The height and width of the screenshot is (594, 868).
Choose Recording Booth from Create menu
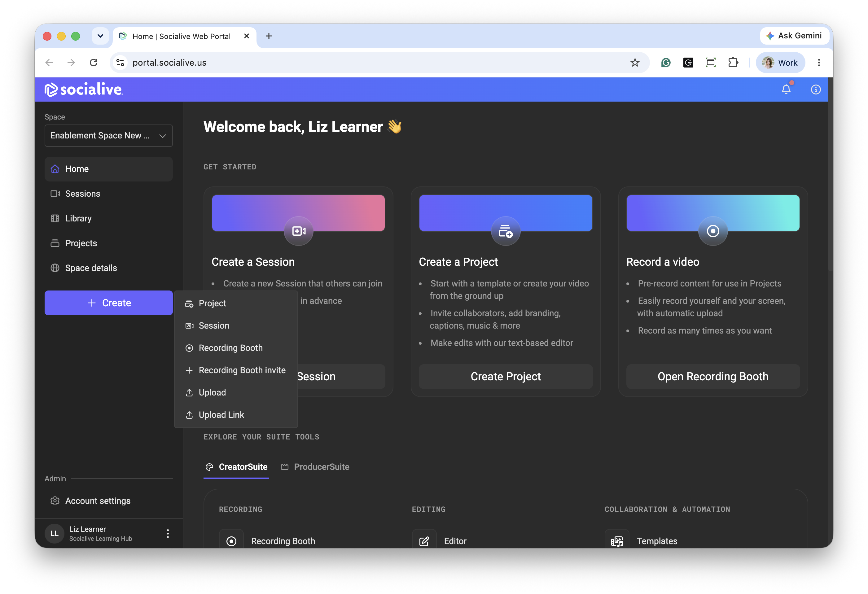(236, 348)
